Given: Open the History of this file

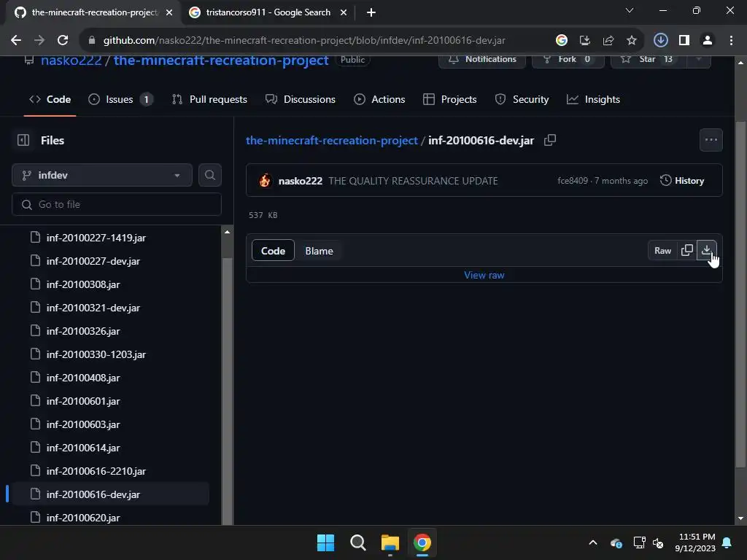Looking at the screenshot, I should tap(682, 181).
